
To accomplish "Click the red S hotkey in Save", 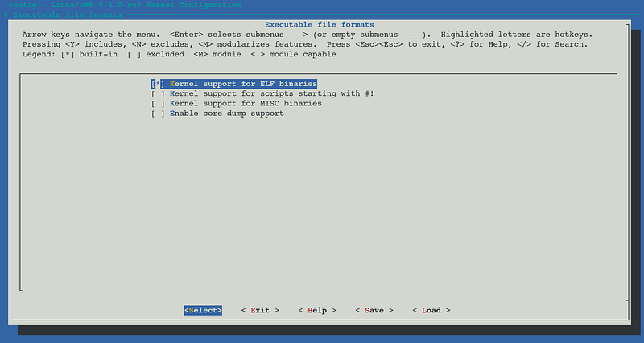I will tap(367, 310).
